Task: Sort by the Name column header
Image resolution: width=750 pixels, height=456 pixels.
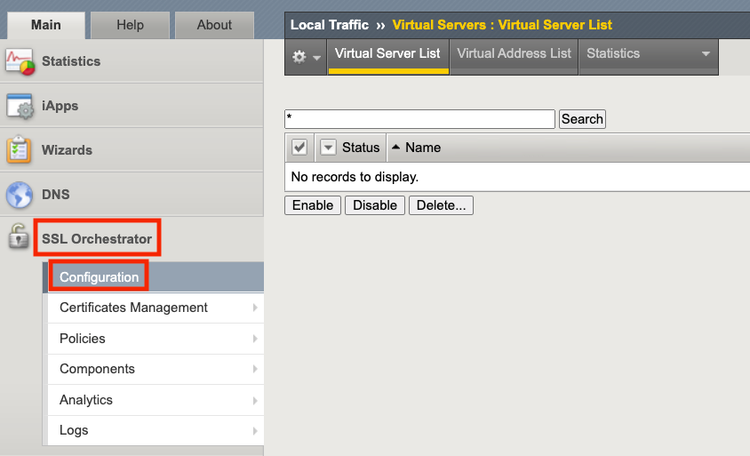Action: coord(423,147)
